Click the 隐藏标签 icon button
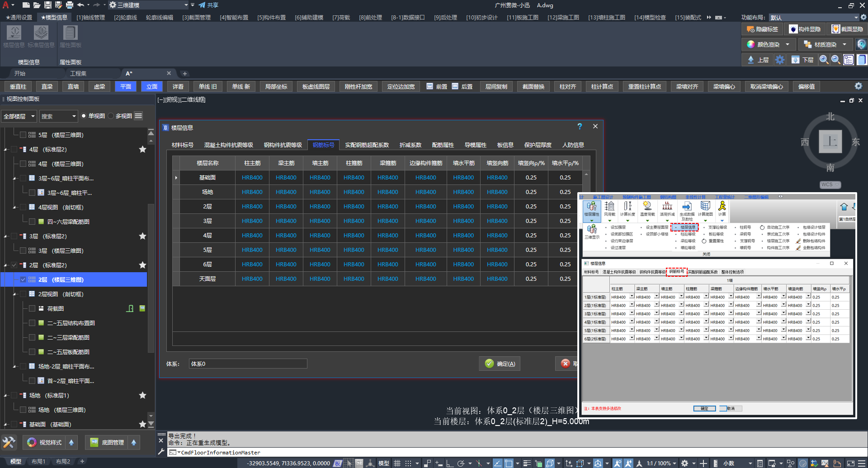 (762, 29)
